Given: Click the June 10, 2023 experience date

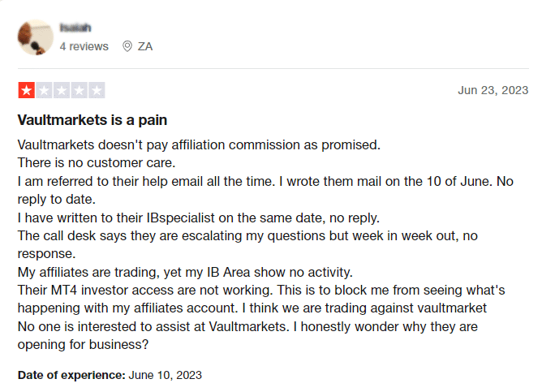Looking at the screenshot, I should click(x=166, y=375).
